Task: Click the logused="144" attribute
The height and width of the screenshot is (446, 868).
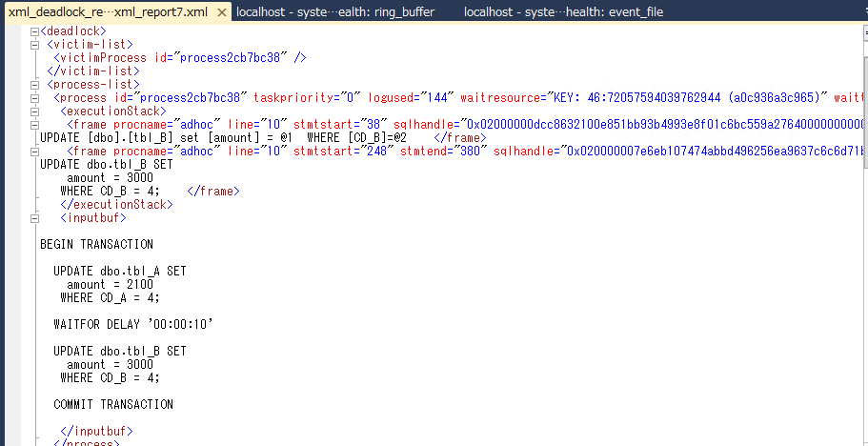Action: point(412,97)
